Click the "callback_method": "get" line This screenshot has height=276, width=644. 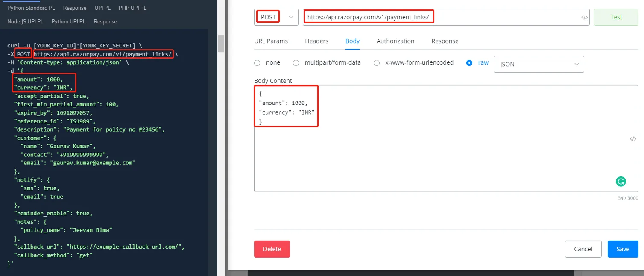pyautogui.click(x=53, y=255)
